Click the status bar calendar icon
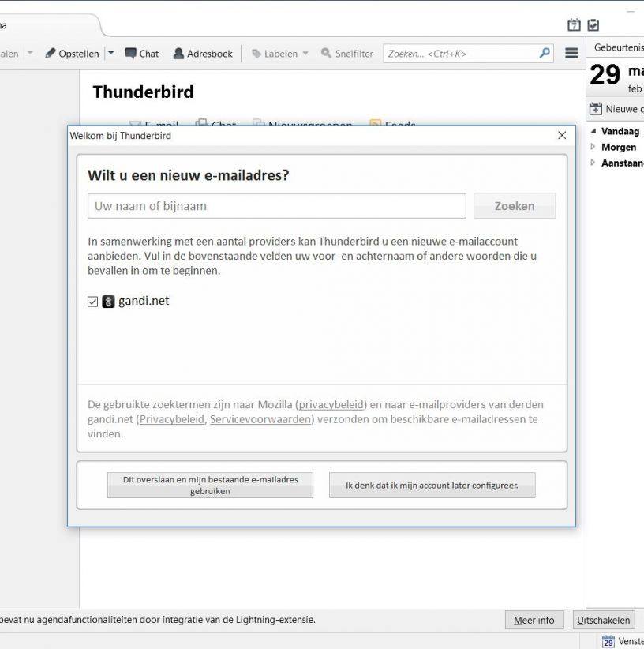This screenshot has width=644, height=649. point(608,641)
